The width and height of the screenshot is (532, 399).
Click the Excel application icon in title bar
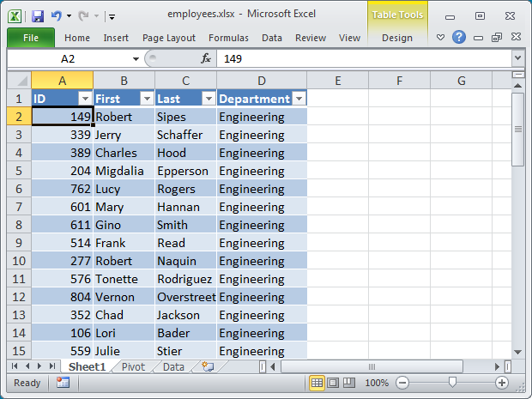tap(15, 16)
